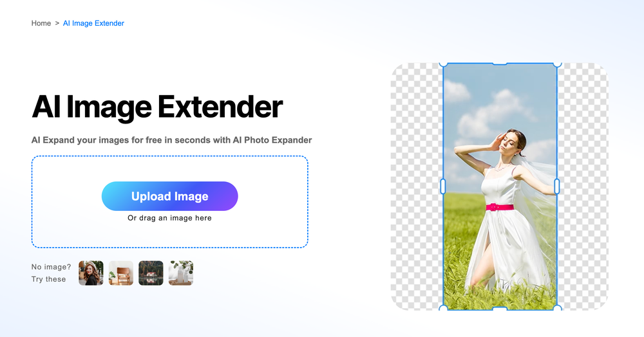Click the top-right corner crop handle
This screenshot has height=337, width=644.
click(557, 64)
